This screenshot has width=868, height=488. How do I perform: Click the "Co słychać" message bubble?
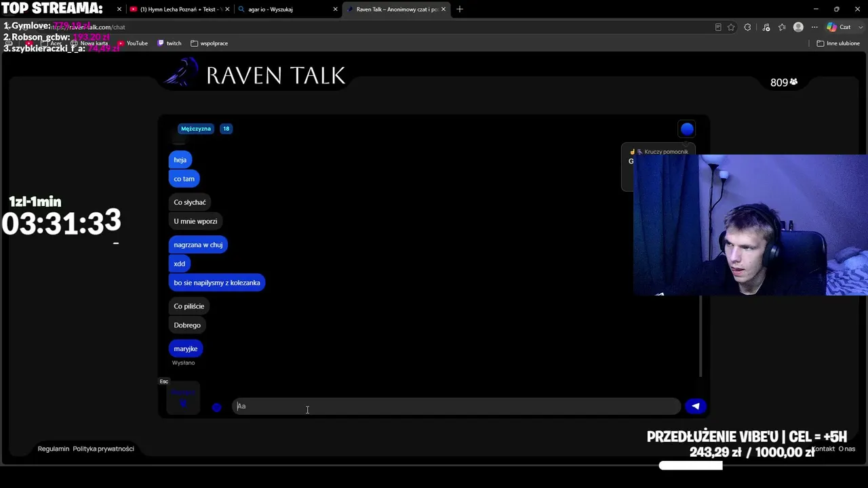click(x=190, y=202)
